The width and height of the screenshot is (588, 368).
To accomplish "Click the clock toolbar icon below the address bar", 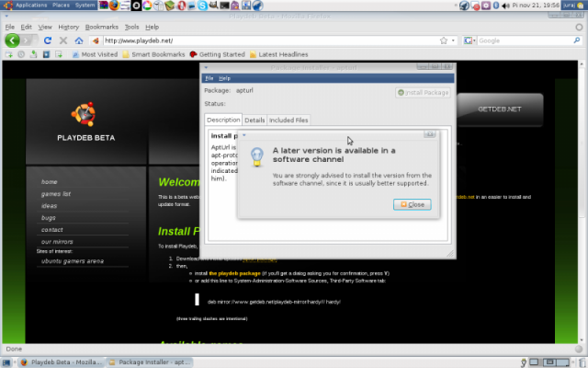I will (21, 54).
